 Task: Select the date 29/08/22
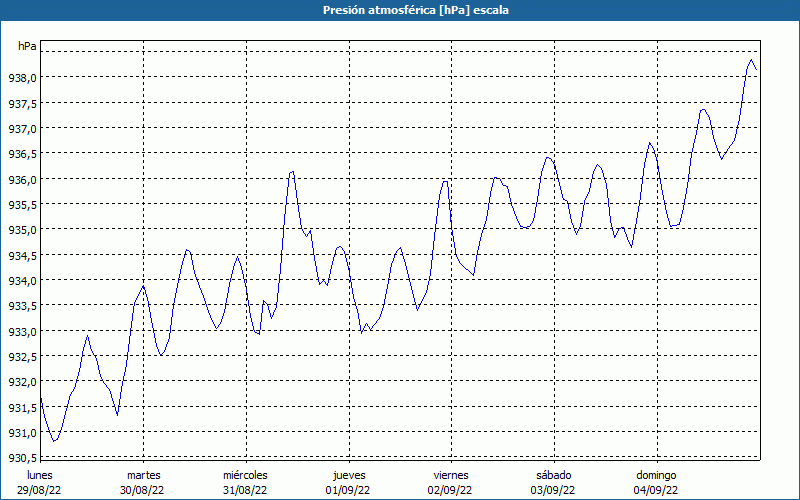click(39, 490)
